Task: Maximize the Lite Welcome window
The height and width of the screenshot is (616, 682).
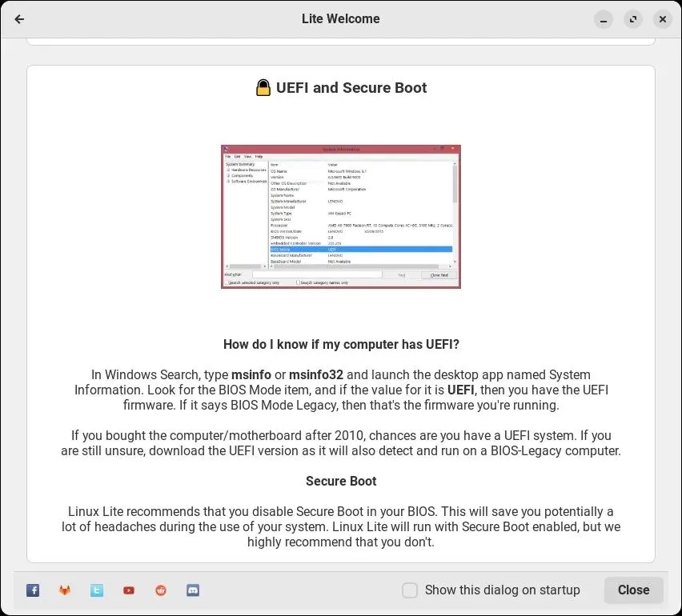Action: [x=633, y=19]
